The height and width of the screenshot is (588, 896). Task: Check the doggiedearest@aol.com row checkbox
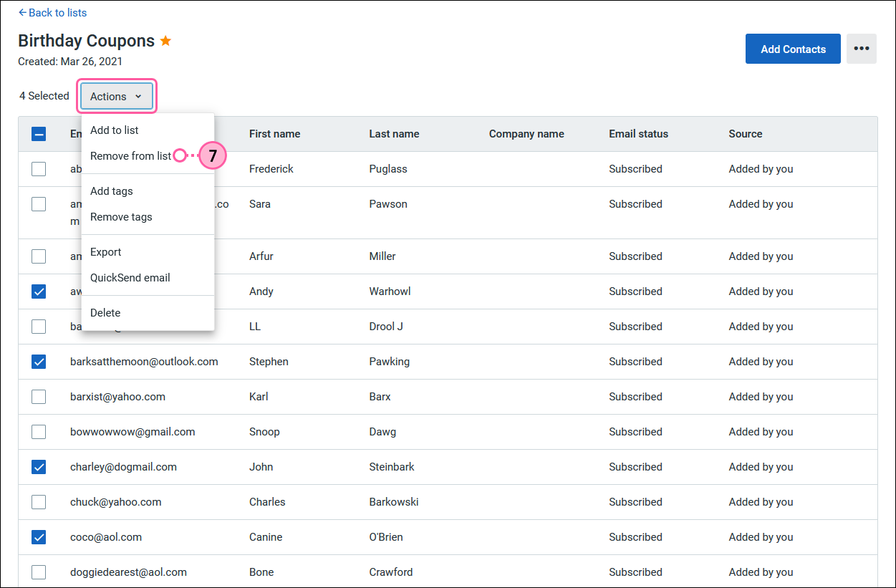[39, 572]
